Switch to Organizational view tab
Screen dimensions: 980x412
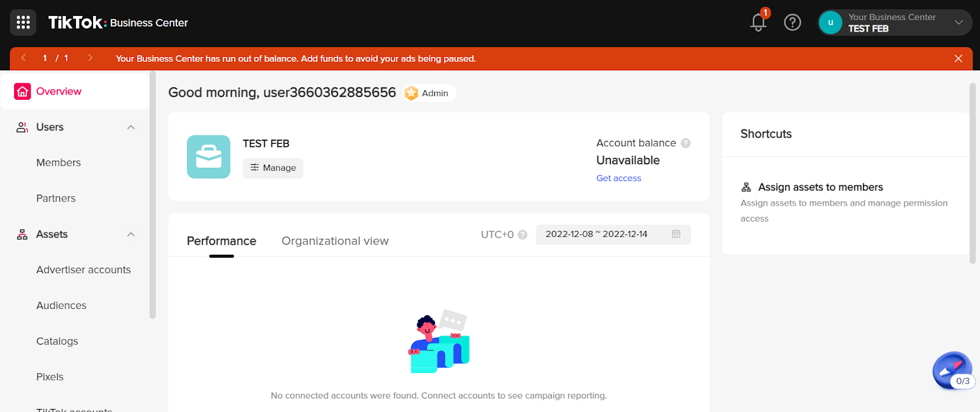335,241
